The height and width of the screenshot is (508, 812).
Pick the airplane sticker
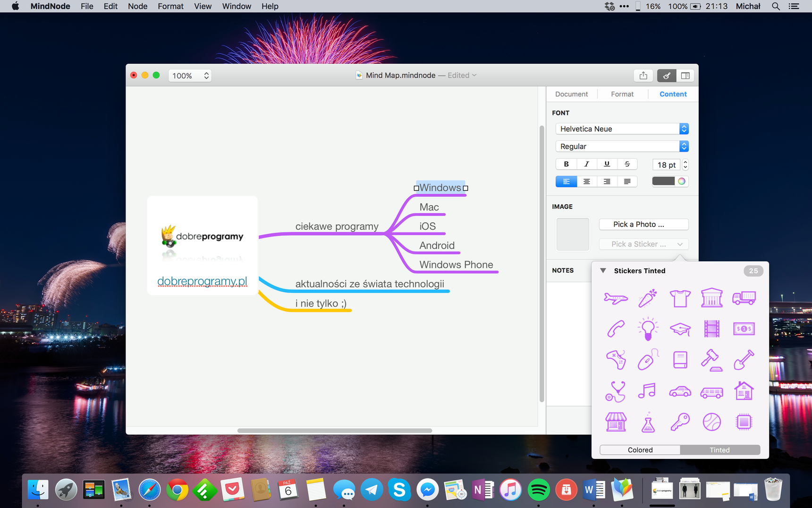(616, 298)
